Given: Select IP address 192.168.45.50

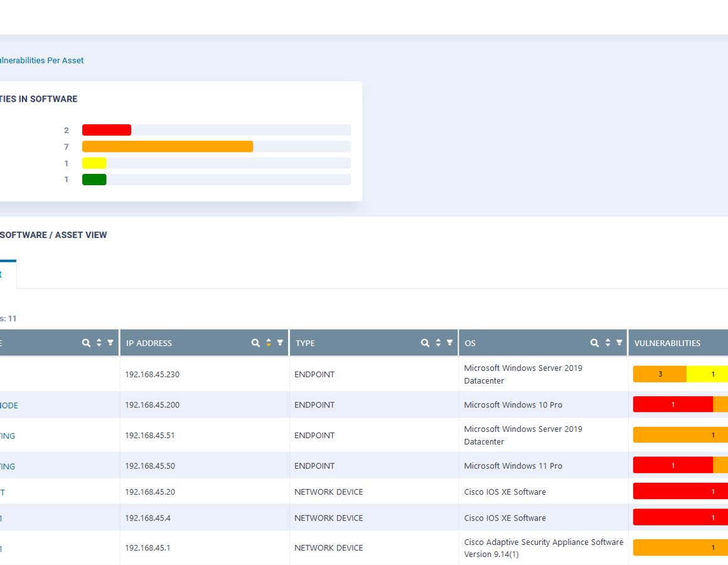Looking at the screenshot, I should 150,466.
